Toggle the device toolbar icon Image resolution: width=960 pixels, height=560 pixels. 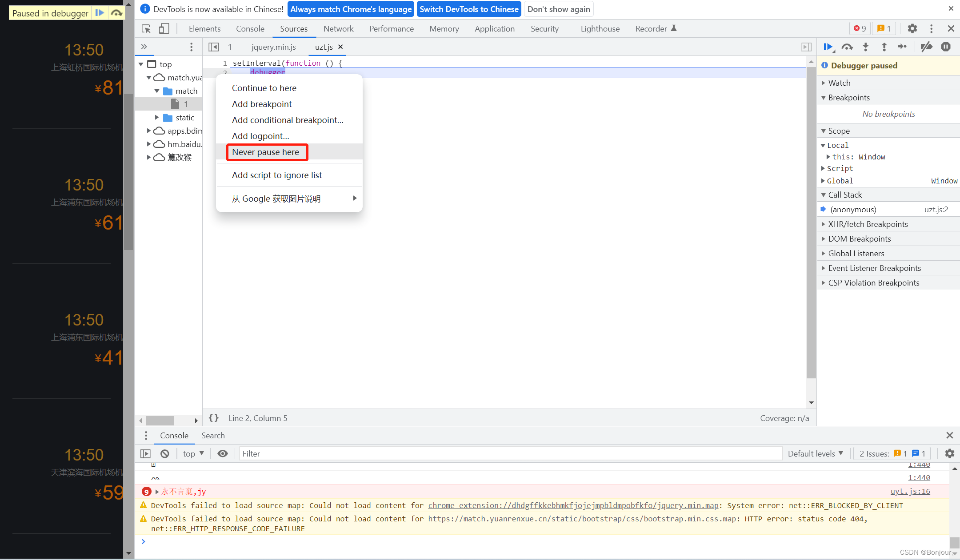(164, 29)
